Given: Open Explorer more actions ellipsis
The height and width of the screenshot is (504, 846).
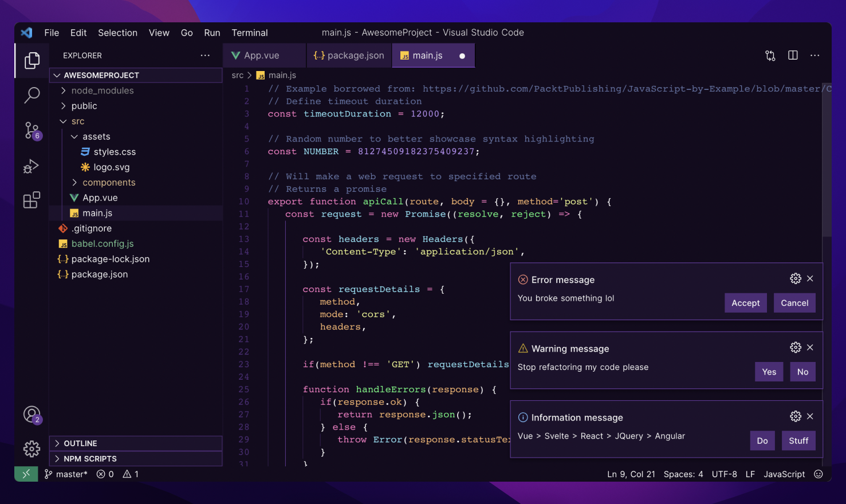Looking at the screenshot, I should click(205, 56).
